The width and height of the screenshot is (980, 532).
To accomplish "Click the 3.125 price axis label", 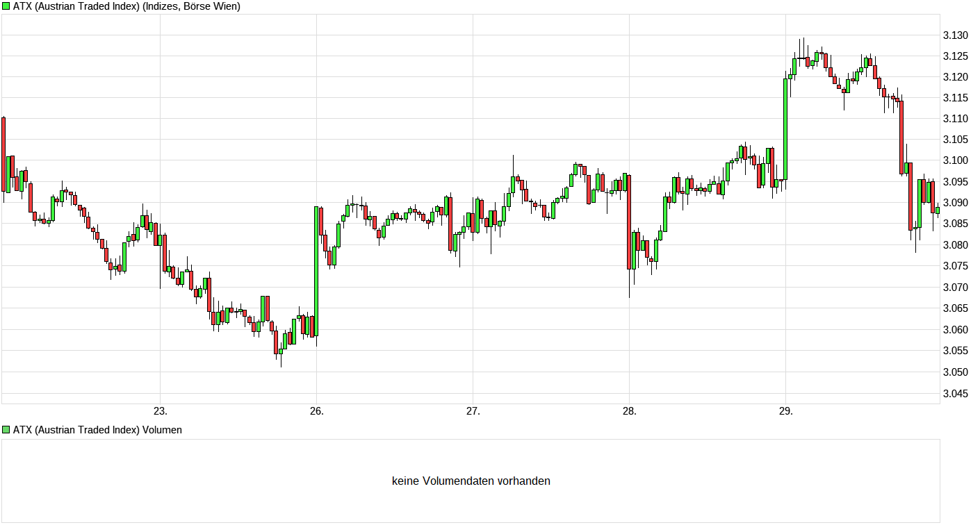I will point(956,56).
